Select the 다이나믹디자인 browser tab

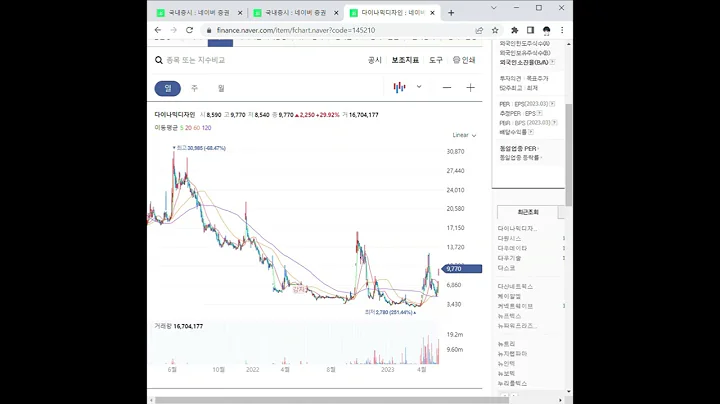click(x=393, y=13)
